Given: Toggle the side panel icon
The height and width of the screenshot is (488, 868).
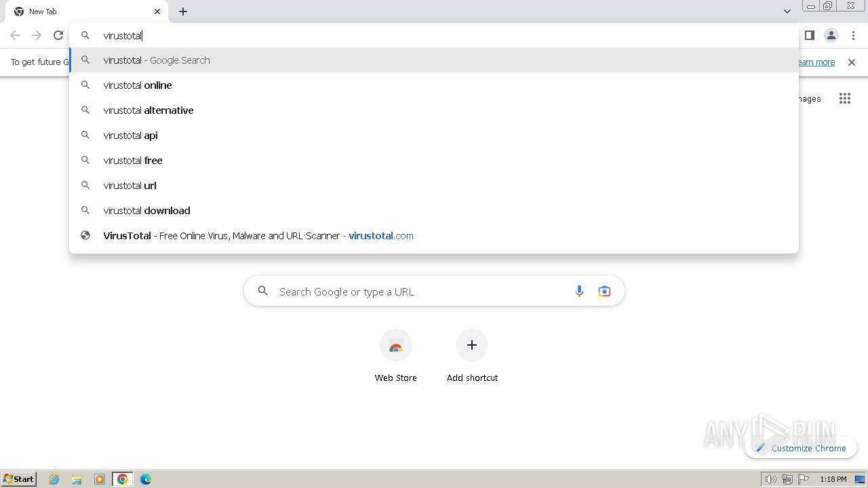Looking at the screenshot, I should click(809, 35).
